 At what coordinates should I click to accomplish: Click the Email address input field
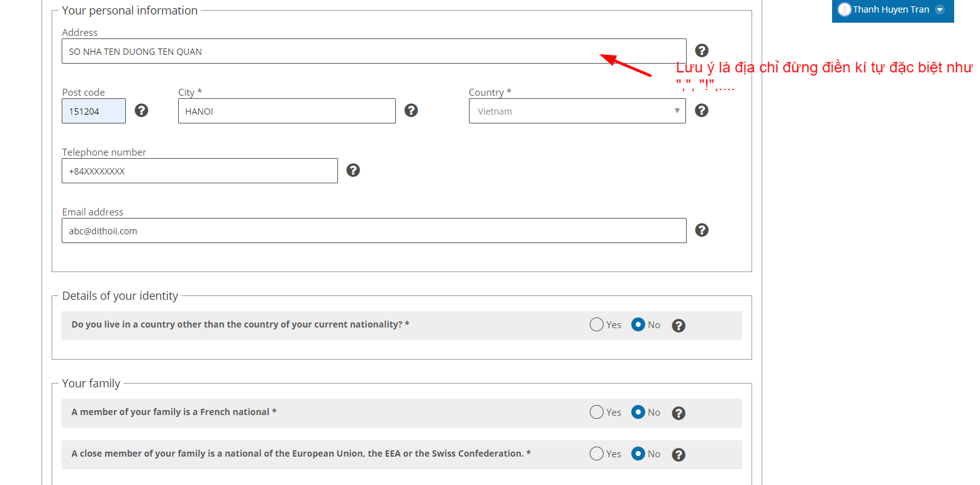tap(374, 231)
